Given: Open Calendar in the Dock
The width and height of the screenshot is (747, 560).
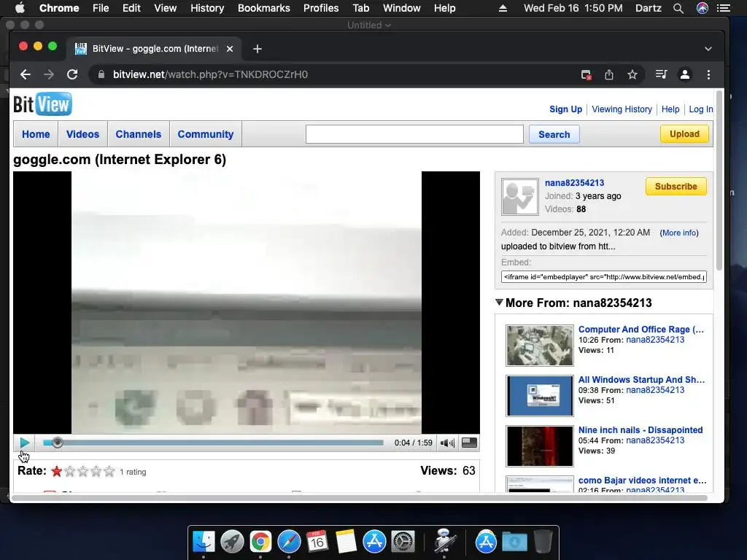Looking at the screenshot, I should pos(317,542).
